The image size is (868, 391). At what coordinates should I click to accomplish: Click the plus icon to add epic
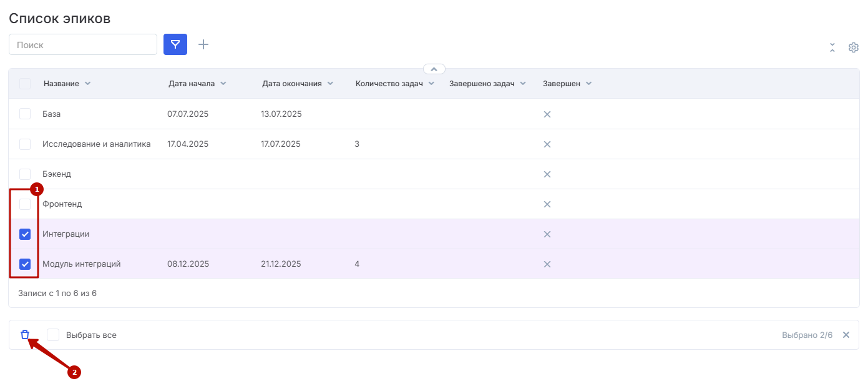tap(203, 44)
